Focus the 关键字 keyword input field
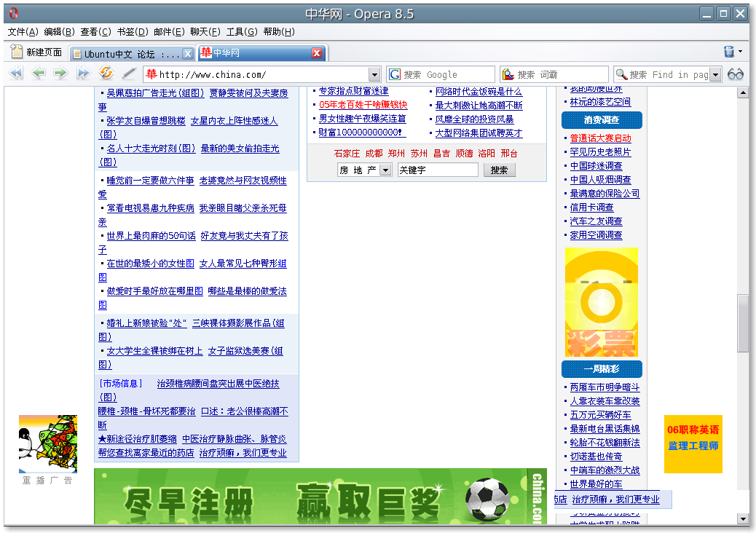This screenshot has height=533, width=756. click(x=438, y=170)
